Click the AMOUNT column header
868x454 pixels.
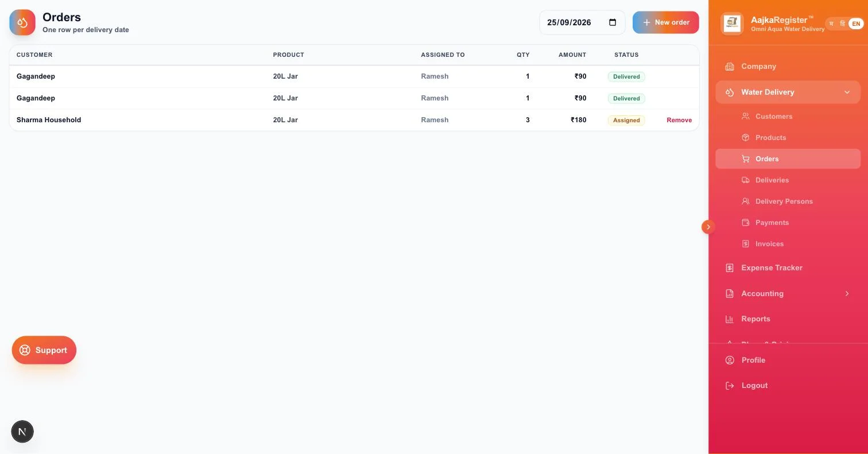572,55
